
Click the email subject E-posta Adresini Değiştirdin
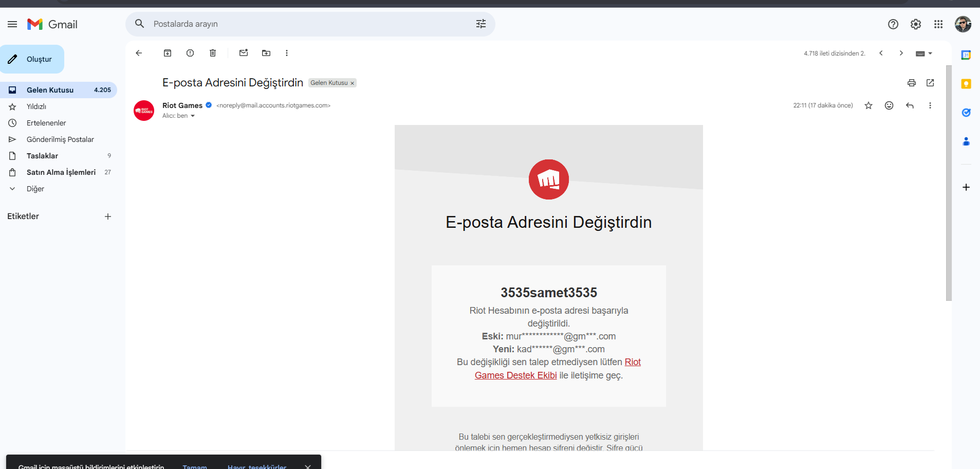(x=233, y=83)
